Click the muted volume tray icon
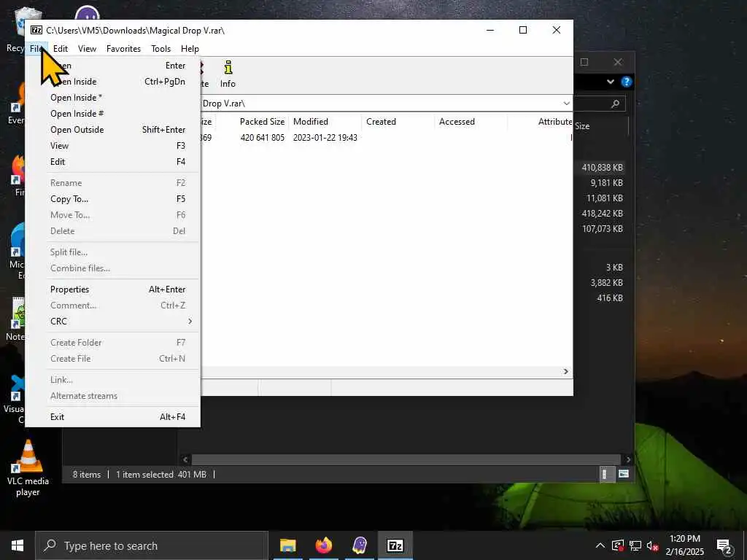The image size is (747, 560). [653, 545]
